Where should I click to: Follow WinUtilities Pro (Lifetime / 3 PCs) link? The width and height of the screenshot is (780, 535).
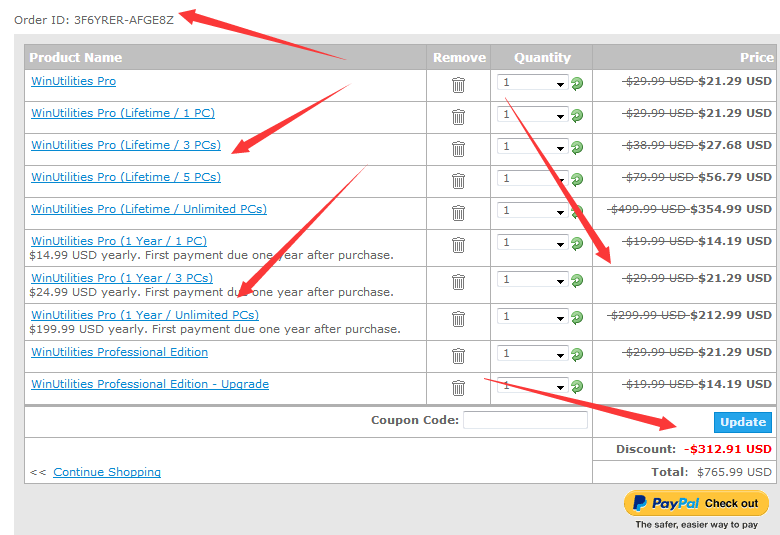(x=126, y=145)
